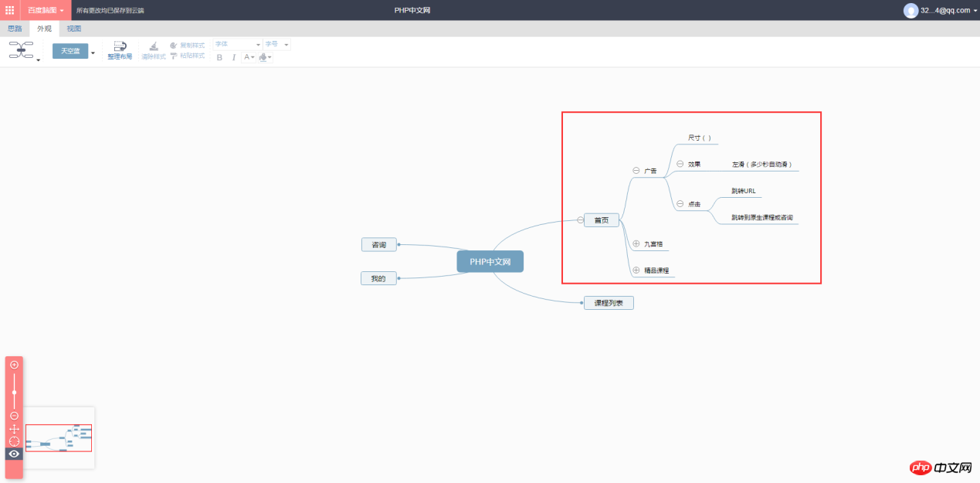The width and height of the screenshot is (980, 483).
Task: Click the 所有更改均已保存到云端 save status
Action: tap(110, 10)
